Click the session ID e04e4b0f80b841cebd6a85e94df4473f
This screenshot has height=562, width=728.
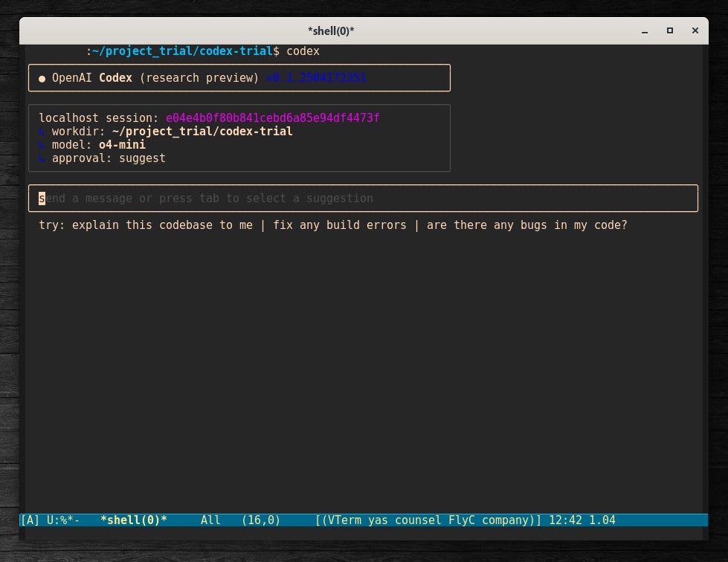tap(273, 118)
